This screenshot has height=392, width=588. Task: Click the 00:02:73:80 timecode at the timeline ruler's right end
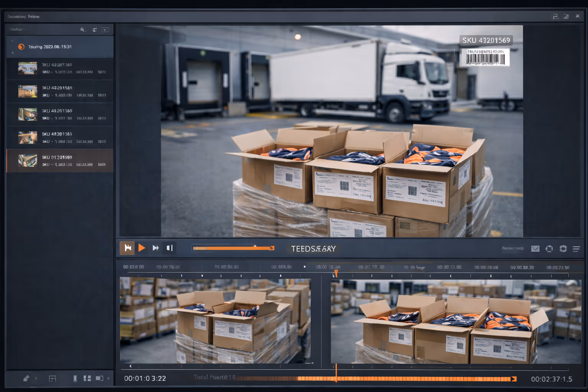click(x=558, y=268)
